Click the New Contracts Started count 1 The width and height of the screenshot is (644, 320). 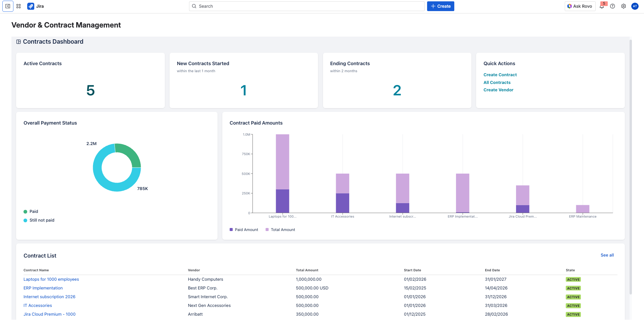pos(244,90)
